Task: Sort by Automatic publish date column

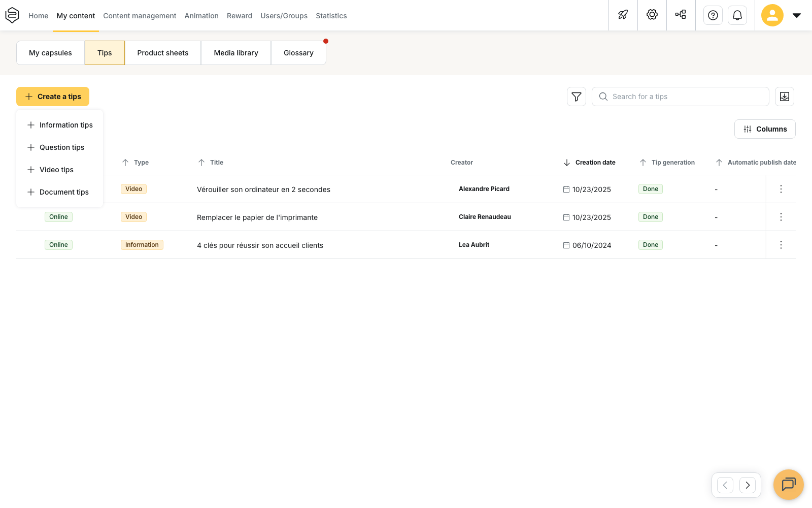Action: coord(756,163)
